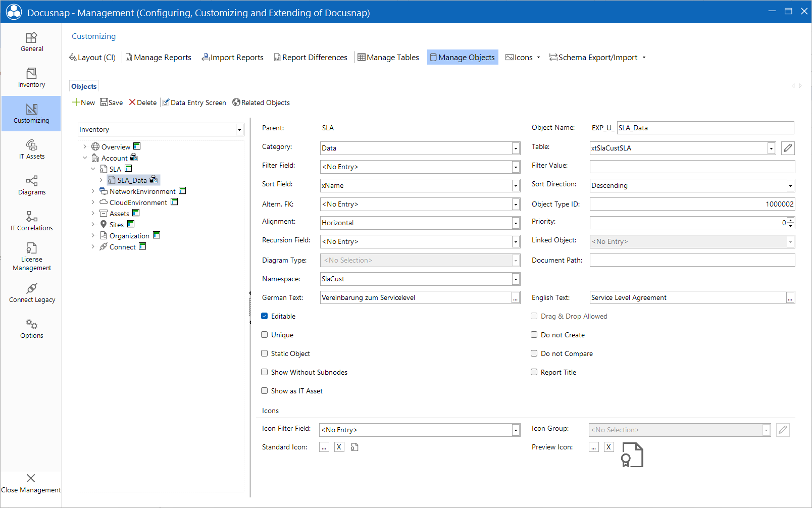Open the Table dropdown xtSlaCustSLA
The image size is (812, 508).
coord(771,148)
